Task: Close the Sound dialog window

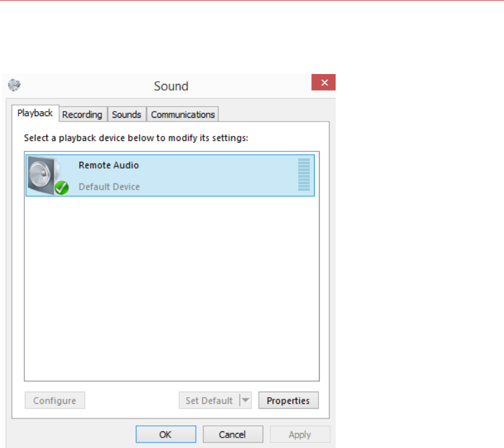Action: coord(323,82)
